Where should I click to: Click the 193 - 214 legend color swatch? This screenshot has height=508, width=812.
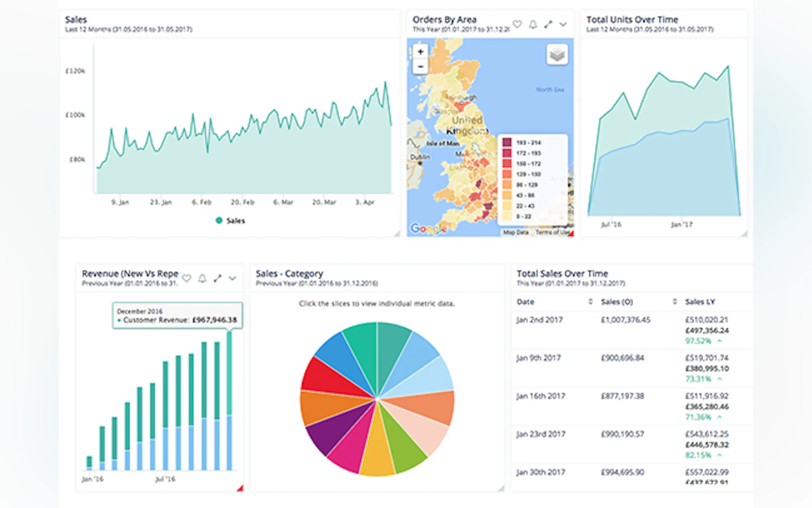pyautogui.click(x=507, y=142)
